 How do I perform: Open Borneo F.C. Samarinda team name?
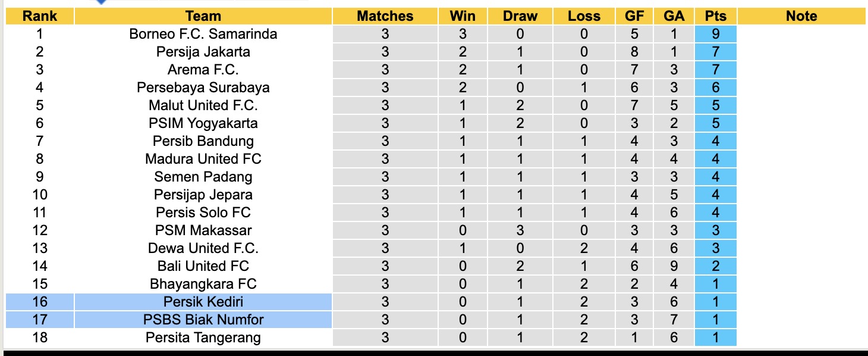point(203,34)
